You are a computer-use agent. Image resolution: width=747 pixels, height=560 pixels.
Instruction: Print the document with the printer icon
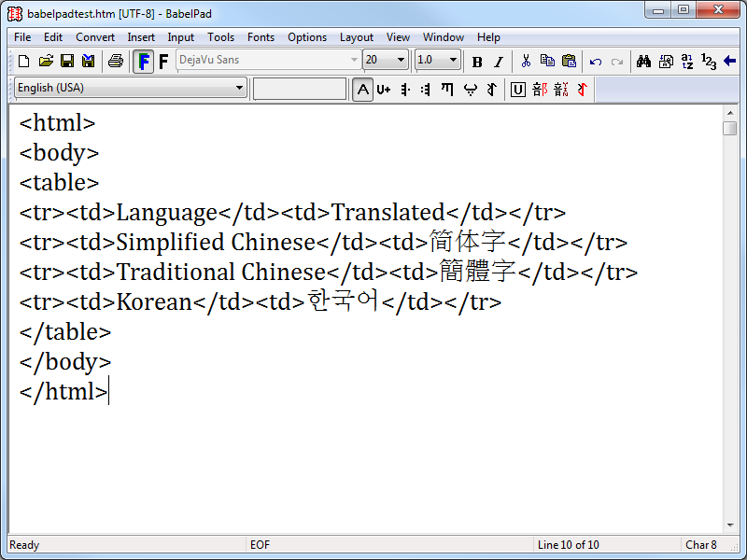click(115, 62)
